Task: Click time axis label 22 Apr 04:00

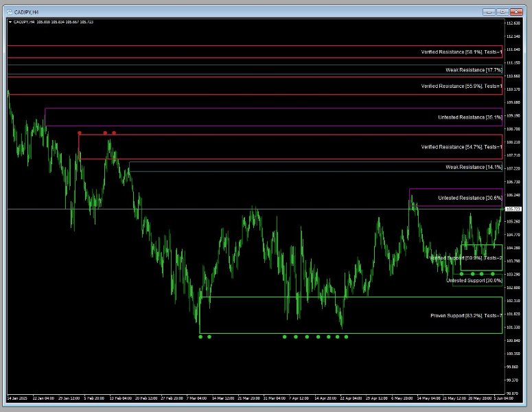Action: (351, 398)
